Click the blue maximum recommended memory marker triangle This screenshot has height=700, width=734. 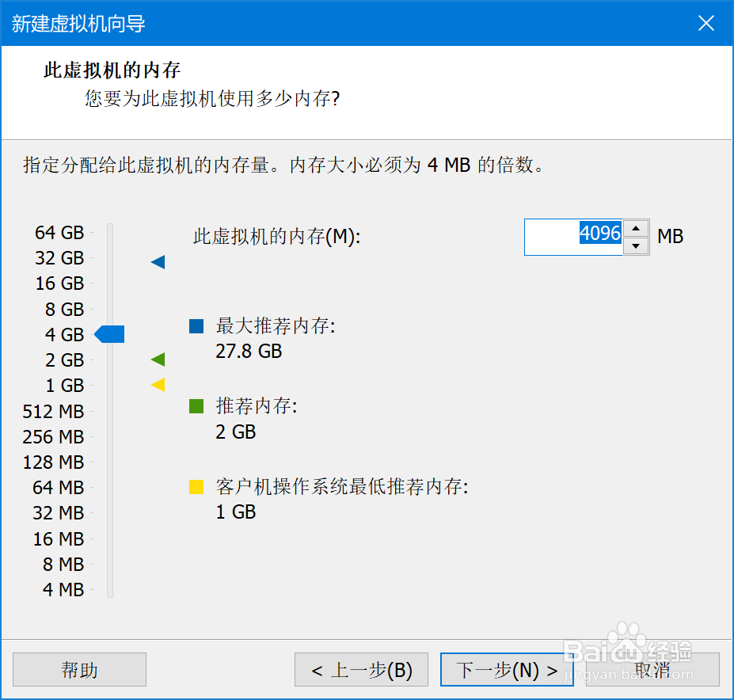[158, 262]
